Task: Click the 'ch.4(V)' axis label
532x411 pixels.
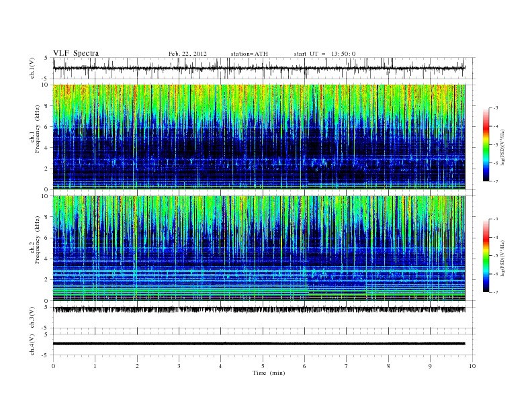Action: [x=32, y=345]
